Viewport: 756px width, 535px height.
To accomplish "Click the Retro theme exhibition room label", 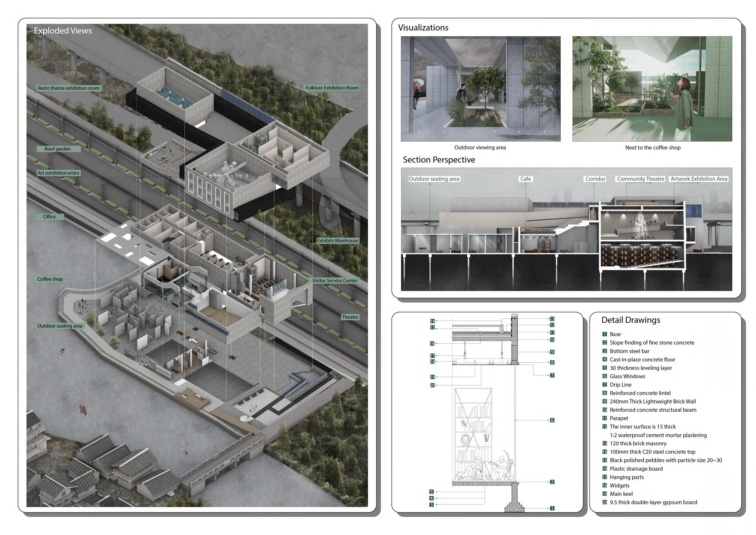I will click(x=69, y=88).
